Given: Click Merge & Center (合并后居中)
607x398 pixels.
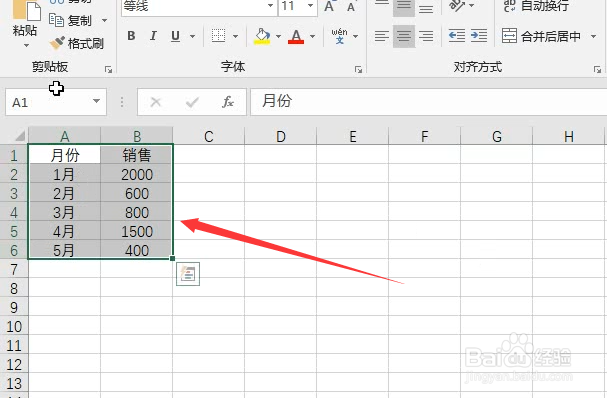Looking at the screenshot, I should tap(541, 36).
